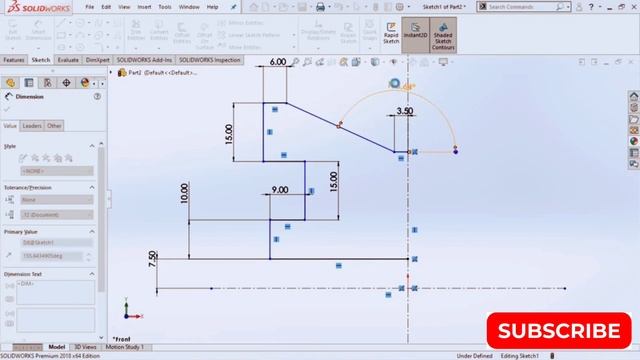Viewport: 640px width, 360px height.
Task: Switch to Motion Study 1 tab
Action: (x=125, y=347)
